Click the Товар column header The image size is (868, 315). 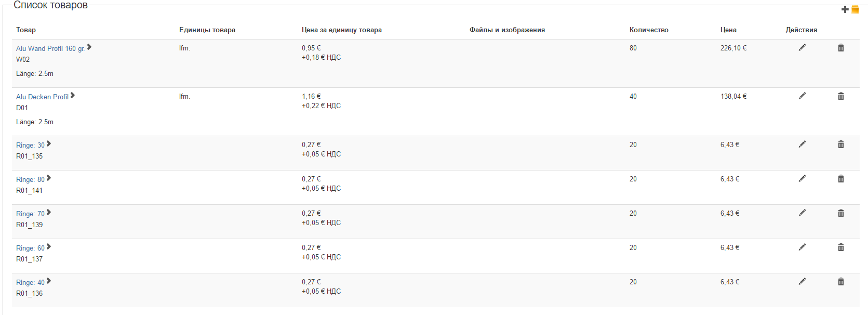tap(26, 30)
